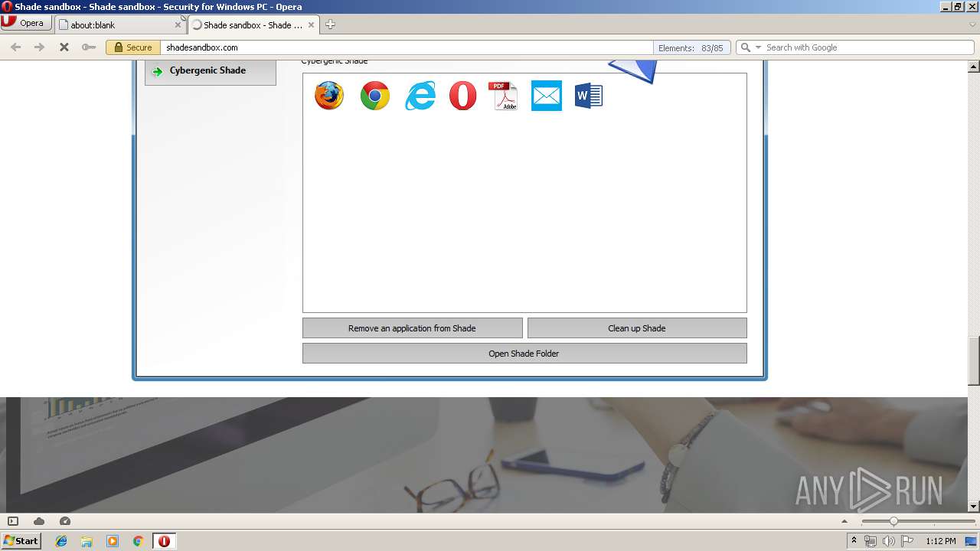Viewport: 980px width, 551px height.
Task: Expand the closed tabs list arrow
Action: 972,24
